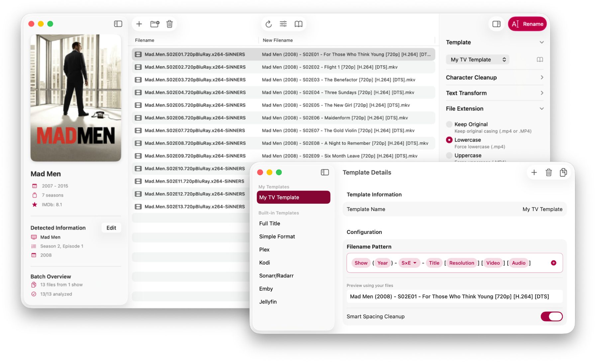Expand the Text Transform section
The width and height of the screenshot is (598, 364).
(494, 93)
